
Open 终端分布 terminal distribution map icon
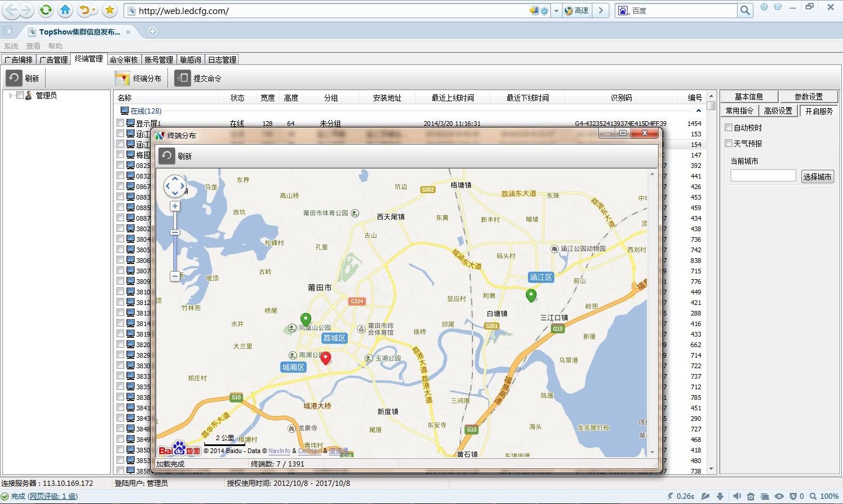click(122, 78)
